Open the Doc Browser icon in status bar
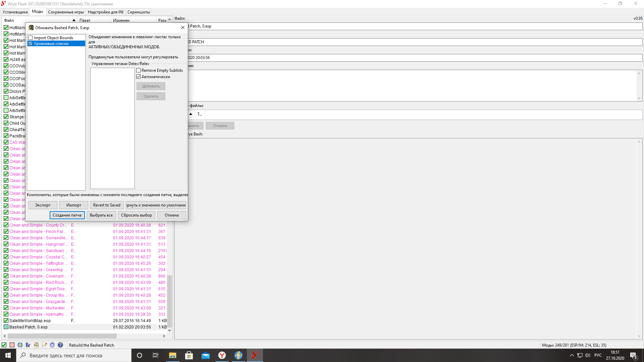 (36, 345)
